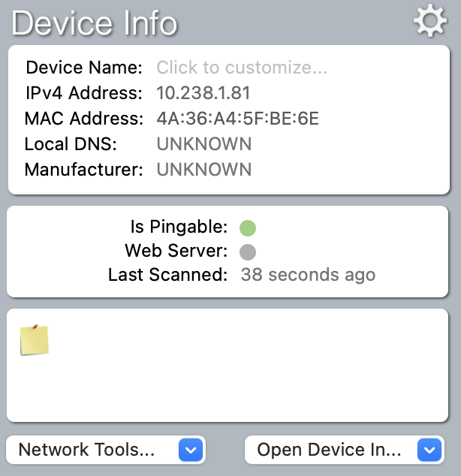Click the Device Info title
Screen dimensions: 461x476
point(95,23)
